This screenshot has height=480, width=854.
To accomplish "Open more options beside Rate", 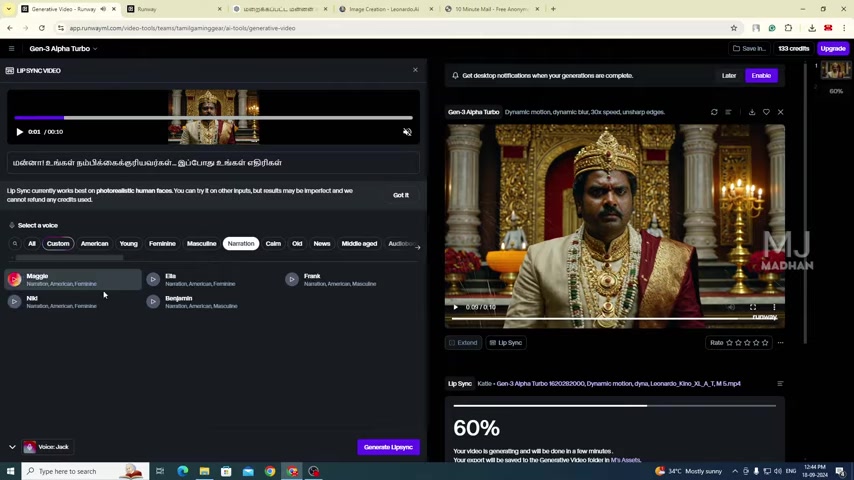I will coord(780,343).
